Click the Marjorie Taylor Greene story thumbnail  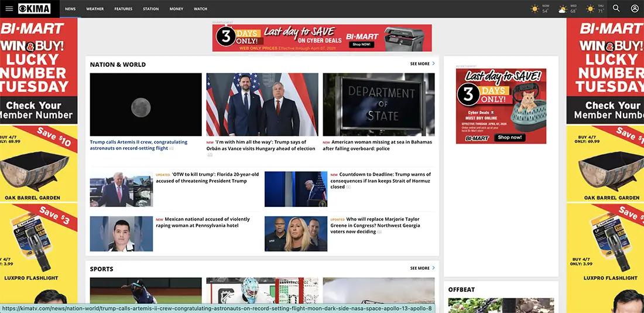click(296, 234)
